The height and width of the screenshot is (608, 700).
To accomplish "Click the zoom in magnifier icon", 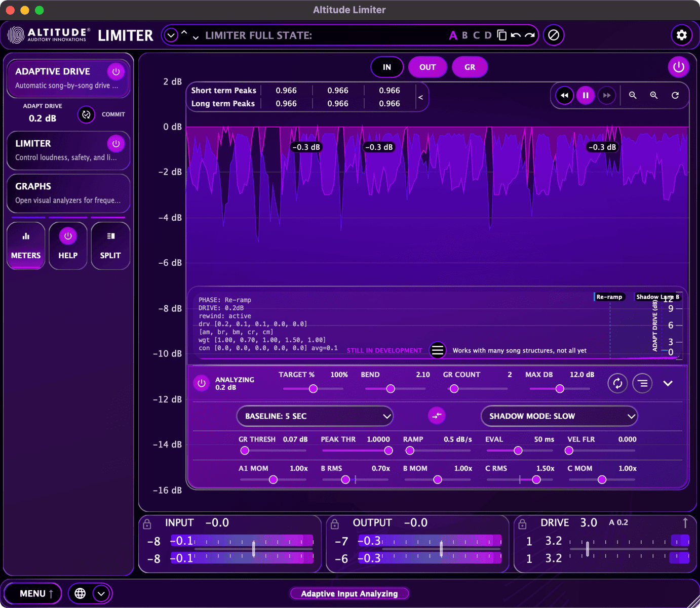I will click(x=654, y=95).
